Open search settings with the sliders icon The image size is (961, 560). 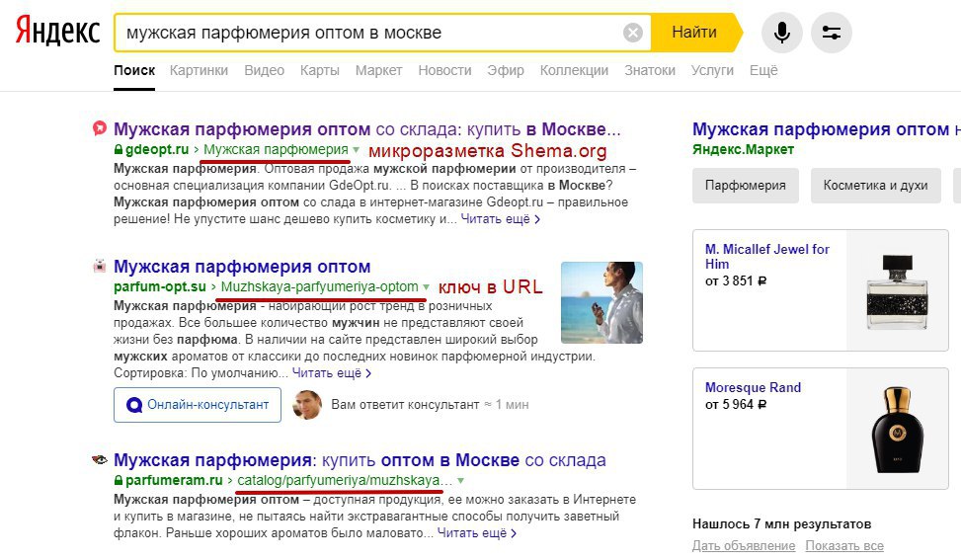pyautogui.click(x=831, y=33)
